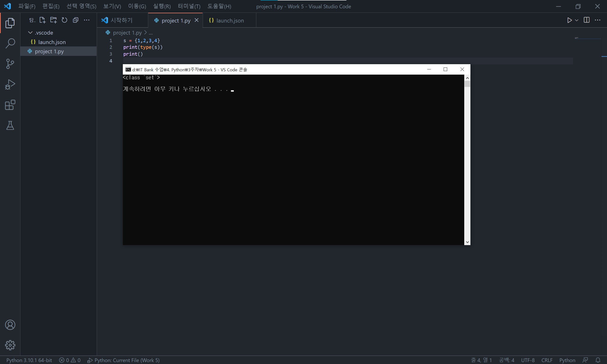Image resolution: width=607 pixels, height=364 pixels.
Task: Open the Run and Debug view
Action: pos(10,84)
